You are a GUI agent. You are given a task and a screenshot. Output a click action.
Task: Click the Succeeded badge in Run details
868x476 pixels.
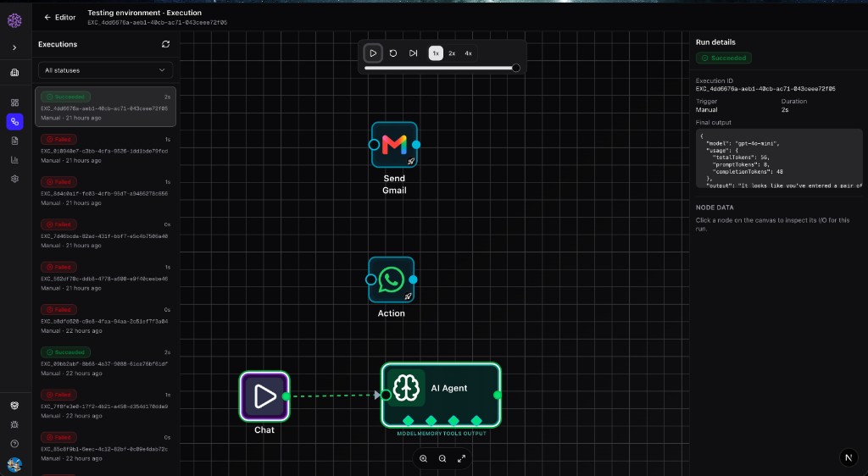[724, 58]
